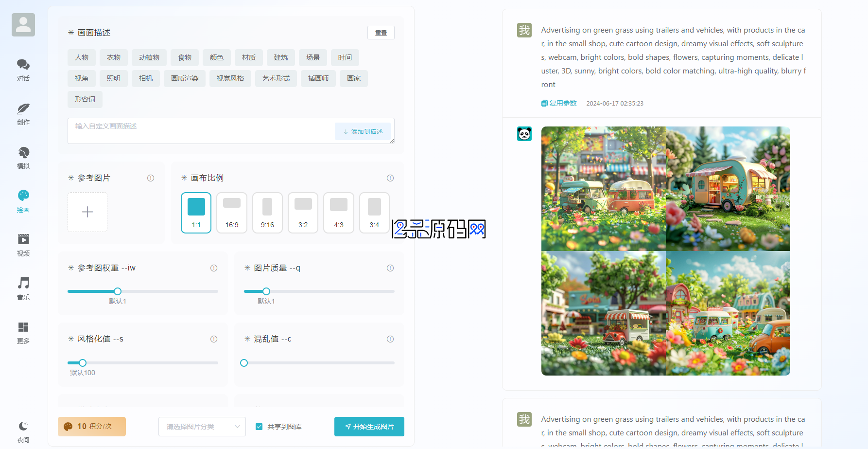Select 4:3 canvas ratio
This screenshot has width=868, height=449.
339,213
